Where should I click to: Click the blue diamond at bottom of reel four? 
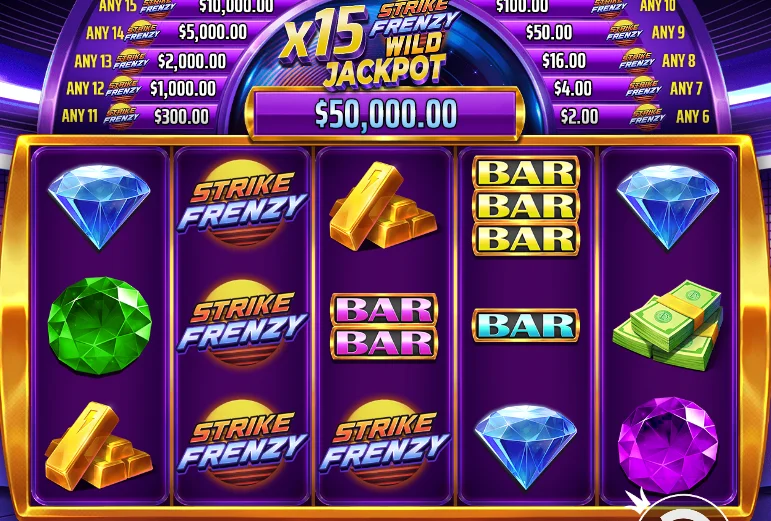[526, 446]
